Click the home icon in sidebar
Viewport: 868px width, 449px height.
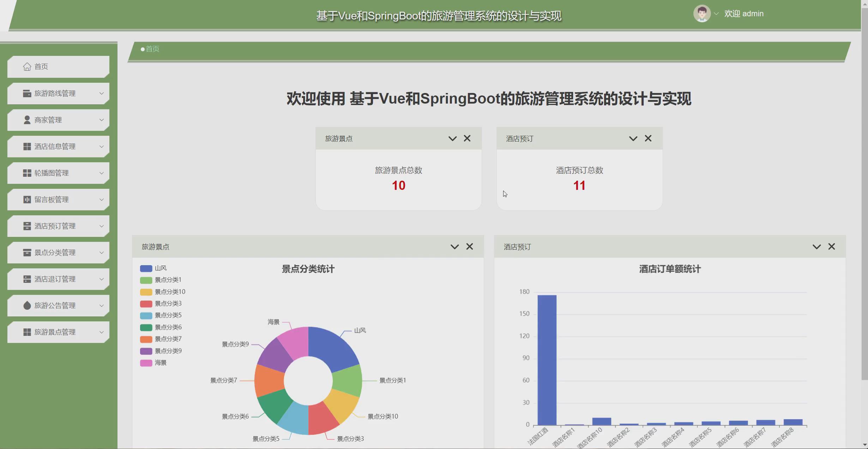point(27,66)
